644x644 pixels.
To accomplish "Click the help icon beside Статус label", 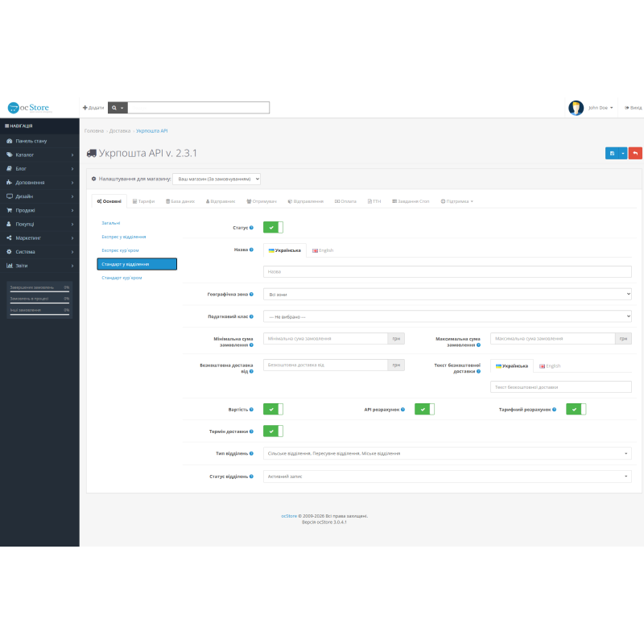I will pos(251,228).
